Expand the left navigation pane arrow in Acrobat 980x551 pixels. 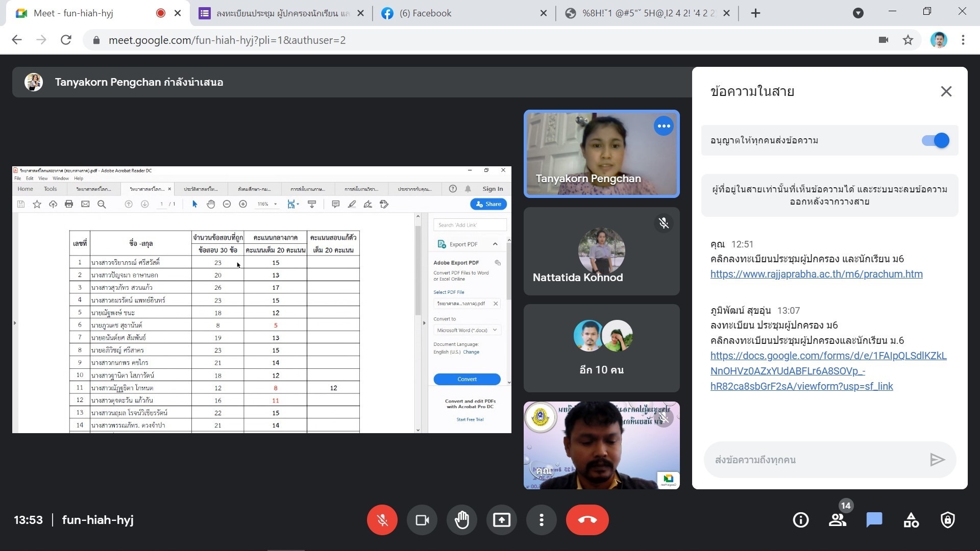tap(15, 323)
